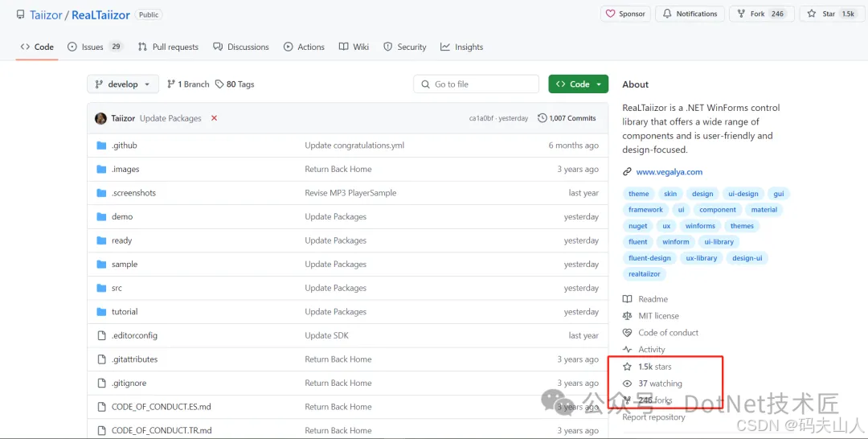Switch to the Code tab
The width and height of the screenshot is (868, 439).
click(37, 47)
